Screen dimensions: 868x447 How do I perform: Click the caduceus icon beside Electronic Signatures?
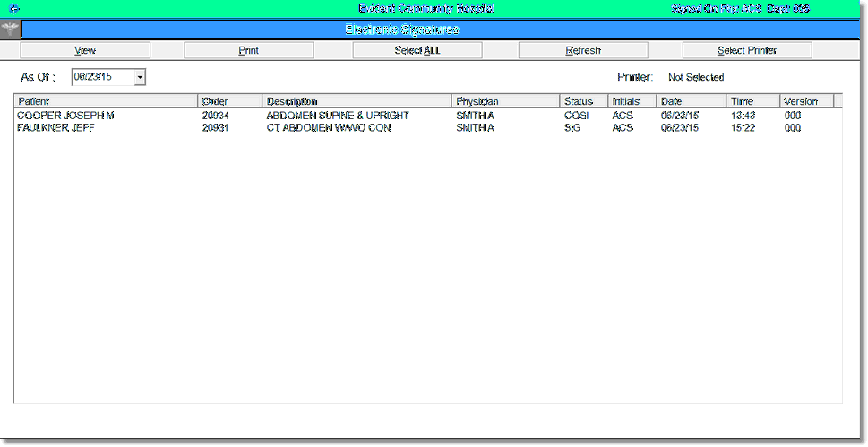click(x=10, y=30)
